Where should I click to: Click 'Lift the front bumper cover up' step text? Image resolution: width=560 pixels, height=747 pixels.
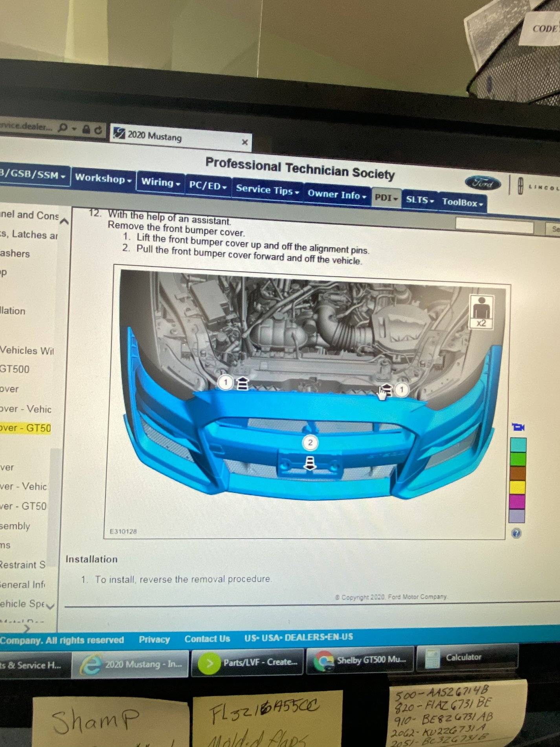(252, 243)
